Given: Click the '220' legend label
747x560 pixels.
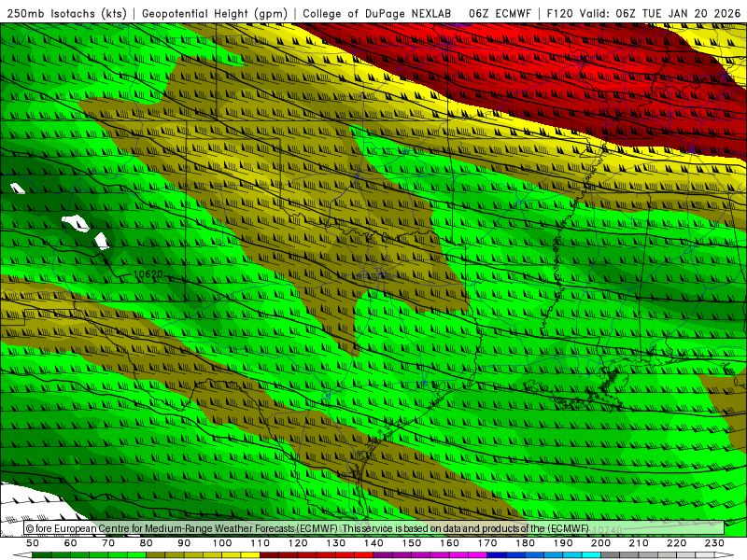Looking at the screenshot, I should tap(676, 543).
